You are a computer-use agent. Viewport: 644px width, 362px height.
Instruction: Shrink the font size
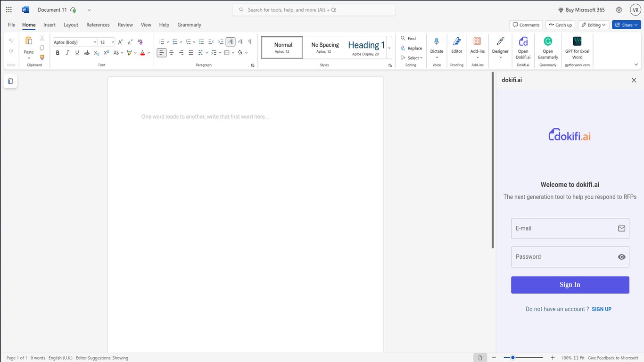[x=130, y=42]
